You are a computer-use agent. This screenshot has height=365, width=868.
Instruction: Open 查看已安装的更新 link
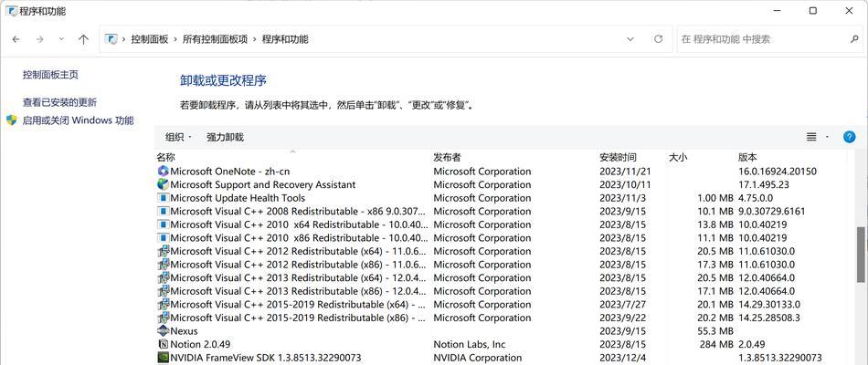tap(59, 102)
